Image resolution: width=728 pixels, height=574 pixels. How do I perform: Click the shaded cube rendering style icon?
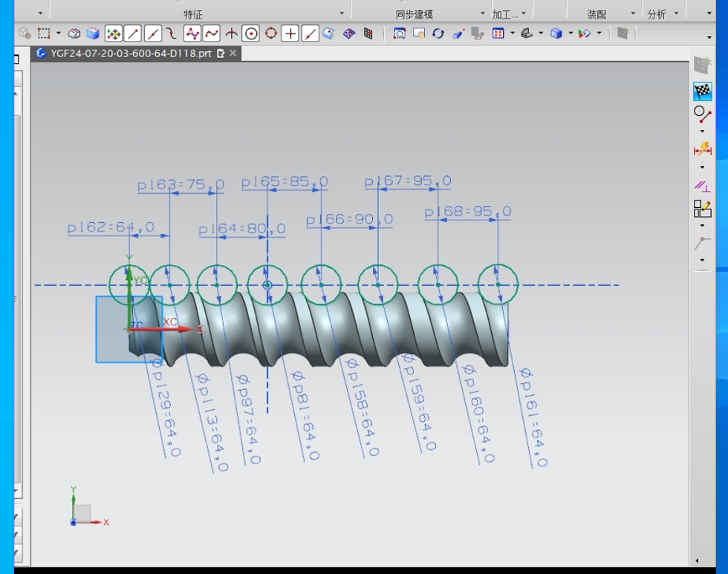point(556,33)
